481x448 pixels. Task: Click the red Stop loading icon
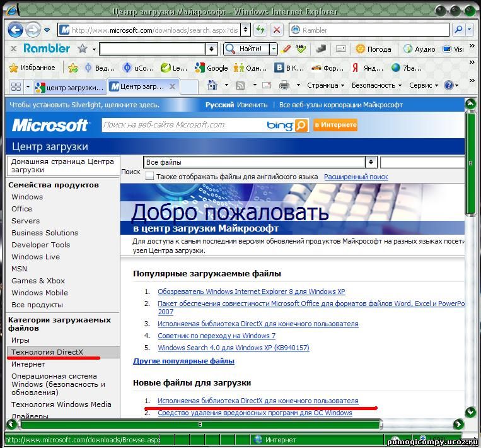click(276, 30)
